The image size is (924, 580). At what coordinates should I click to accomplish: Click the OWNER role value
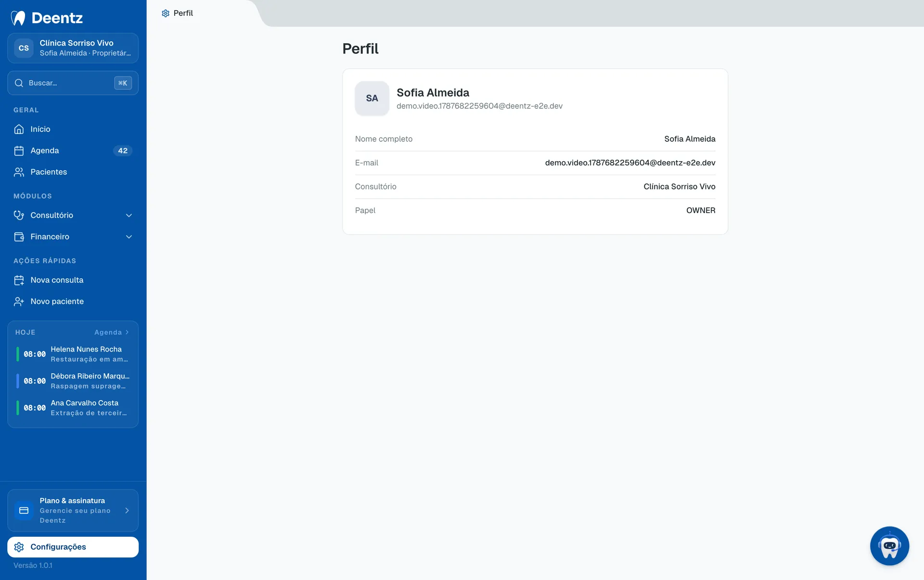click(701, 210)
